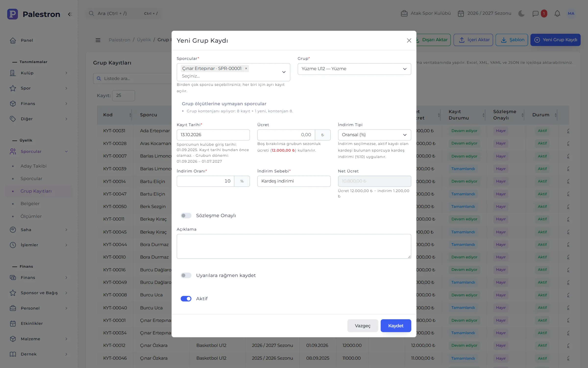
Task: Click Vazgeç to cancel
Action: coord(363,326)
